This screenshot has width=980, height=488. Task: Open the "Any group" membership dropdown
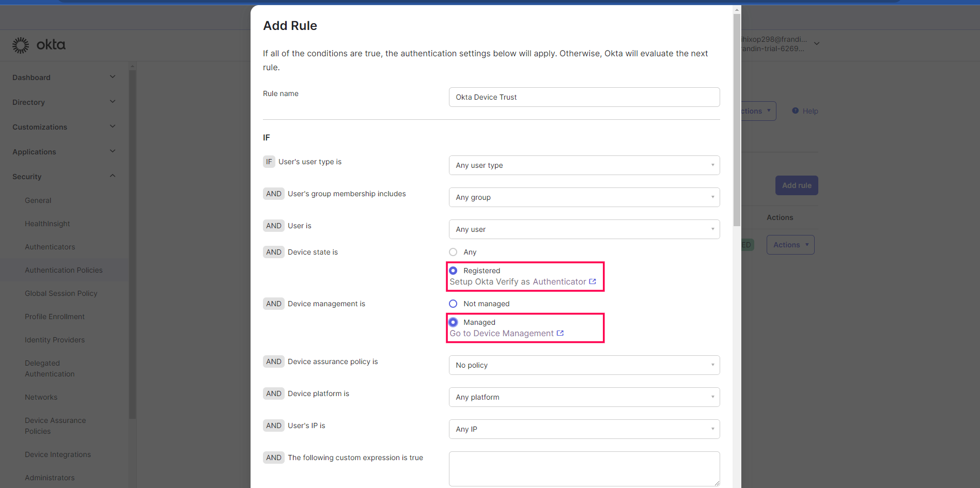[x=584, y=197]
